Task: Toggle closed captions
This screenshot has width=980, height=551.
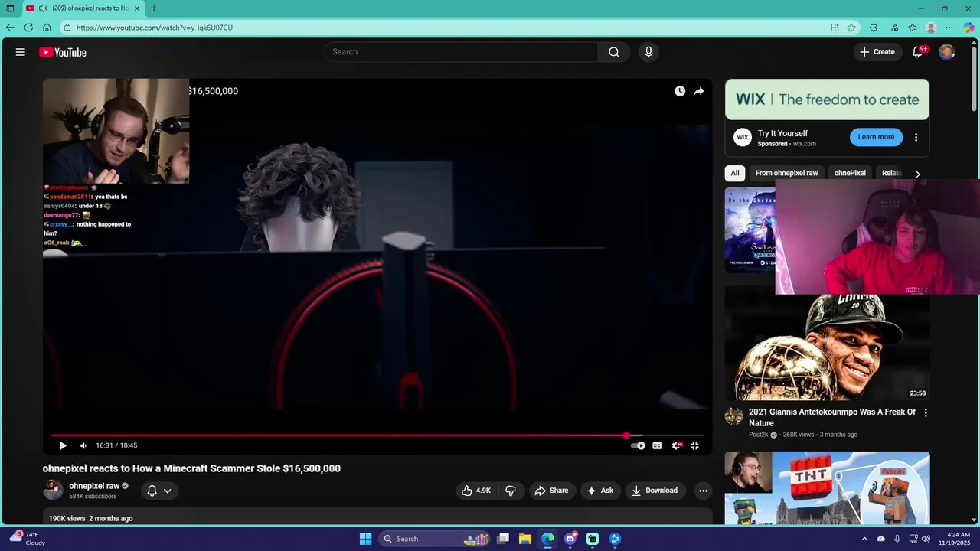Action: click(x=657, y=445)
